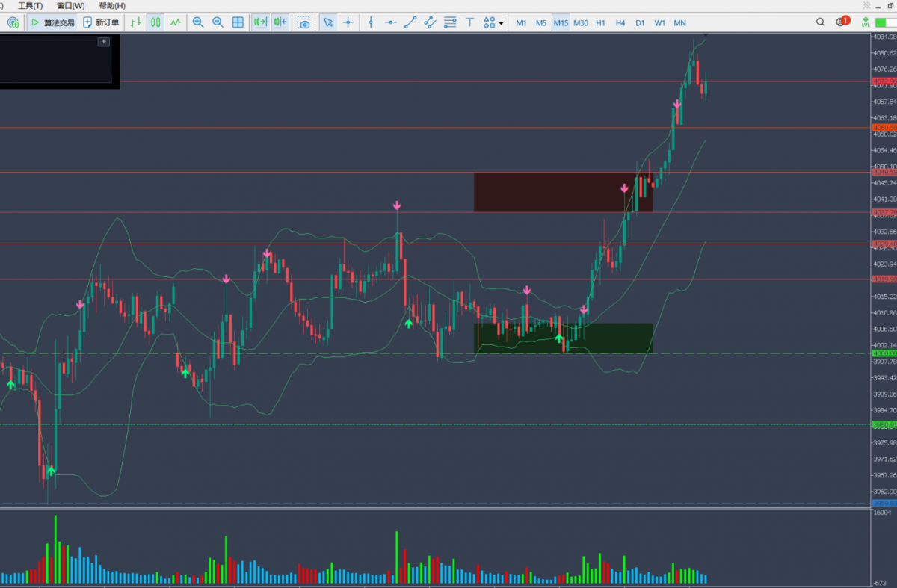
Task: Switch timeframe to M1
Action: [x=522, y=23]
